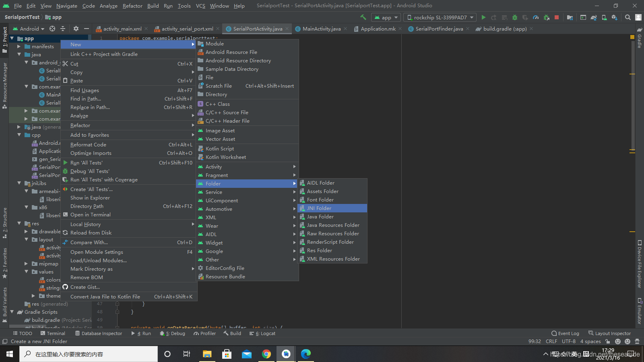The width and height of the screenshot is (644, 362).
Task: Open the Layout Inspector
Action: click(x=610, y=333)
